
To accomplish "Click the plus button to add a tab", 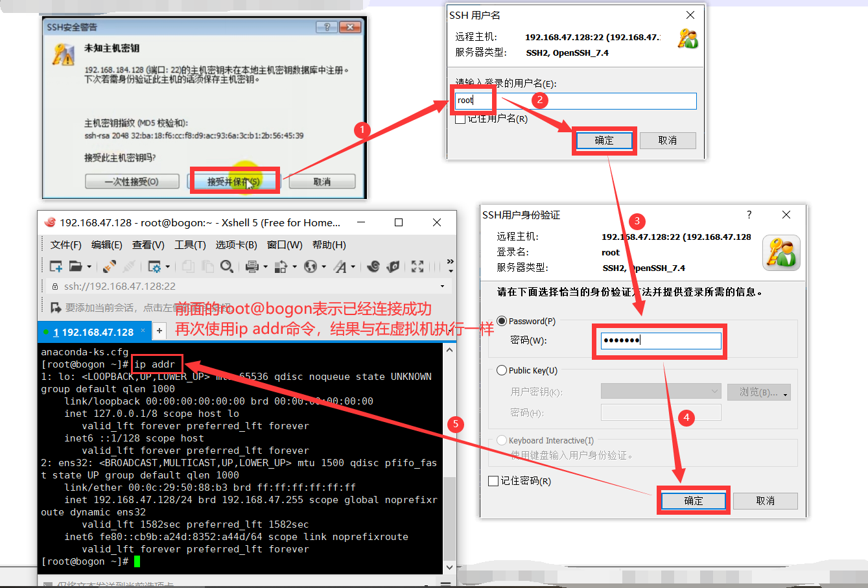I will (x=159, y=331).
